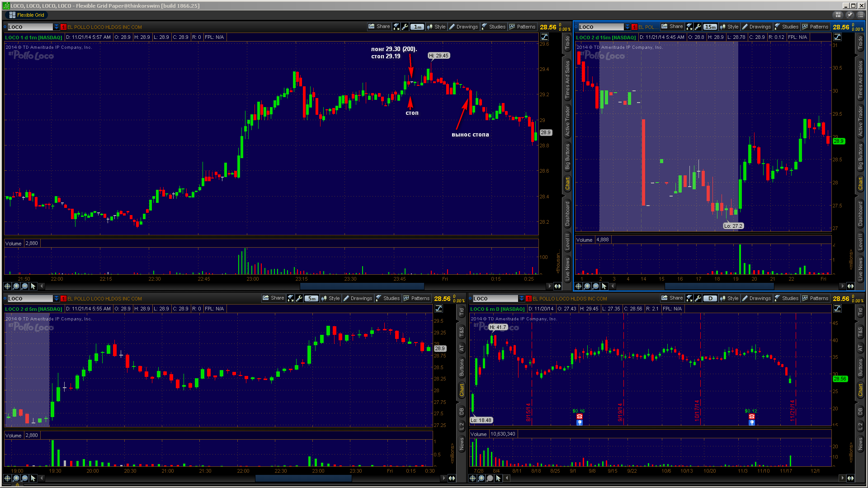Viewport: 868px width, 488px height.
Task: Open News side tab next to daily chart
Action: tap(860, 444)
